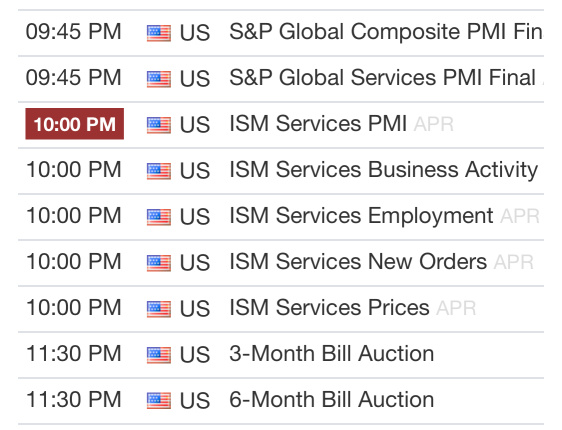Image resolution: width=562 pixels, height=430 pixels.
Task: Open ISM Services Business Activity event
Action: (384, 170)
